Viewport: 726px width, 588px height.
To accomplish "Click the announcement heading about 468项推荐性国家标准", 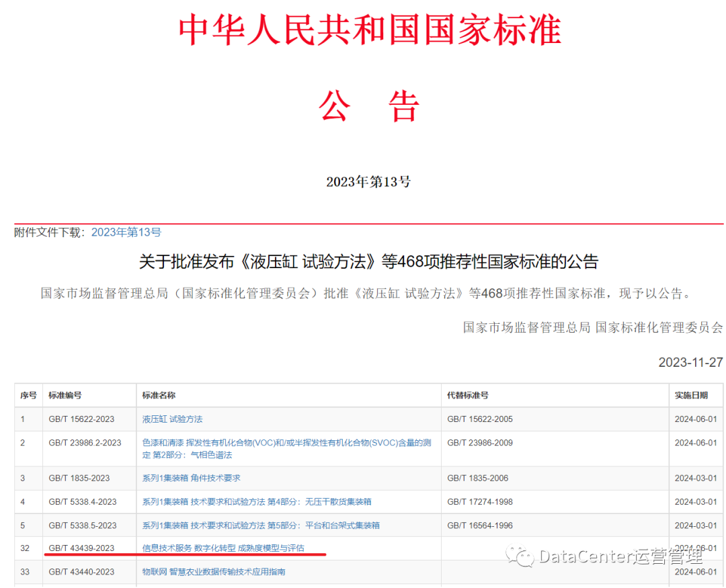I will click(x=368, y=261).
